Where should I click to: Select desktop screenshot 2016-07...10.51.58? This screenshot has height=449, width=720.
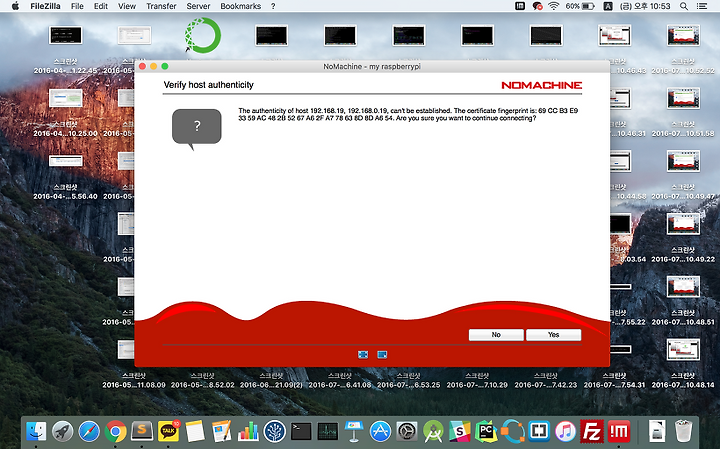click(x=683, y=98)
